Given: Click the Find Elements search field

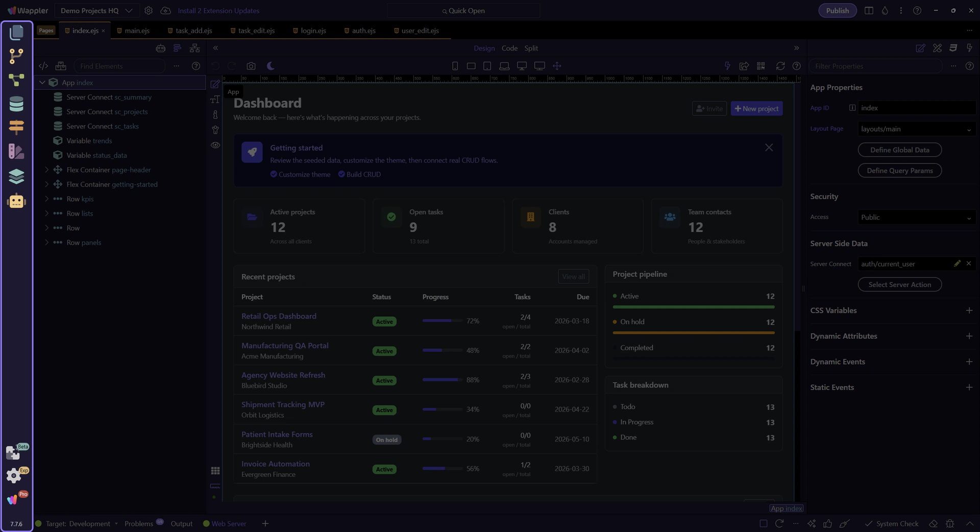Looking at the screenshot, I should click(x=119, y=66).
